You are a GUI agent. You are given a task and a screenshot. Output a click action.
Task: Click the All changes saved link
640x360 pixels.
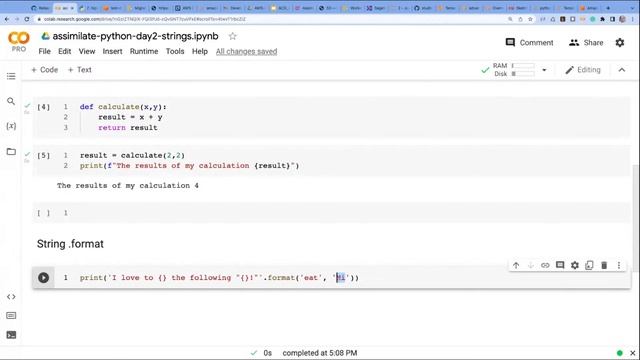[247, 51]
